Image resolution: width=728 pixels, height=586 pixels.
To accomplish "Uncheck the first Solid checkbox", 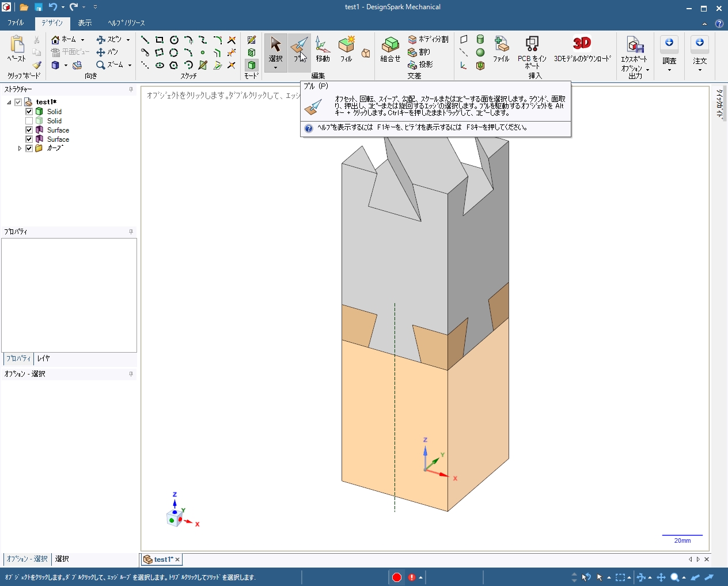I will tap(29, 112).
